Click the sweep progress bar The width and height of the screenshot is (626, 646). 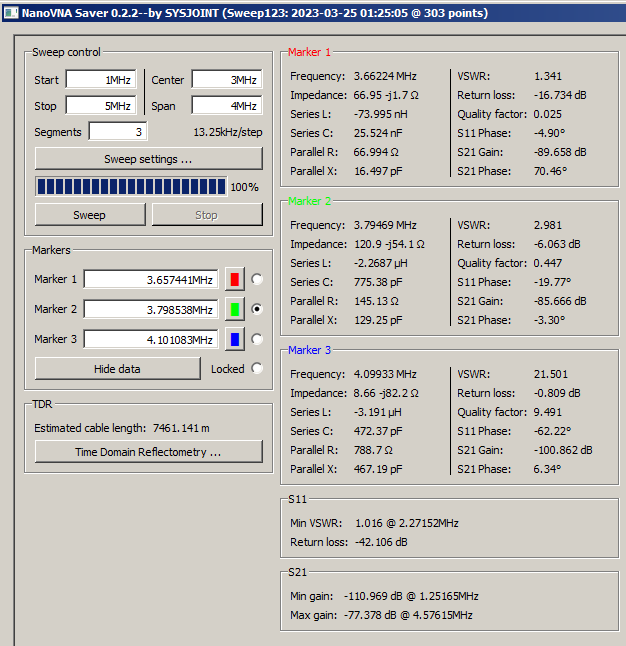[x=130, y=187]
